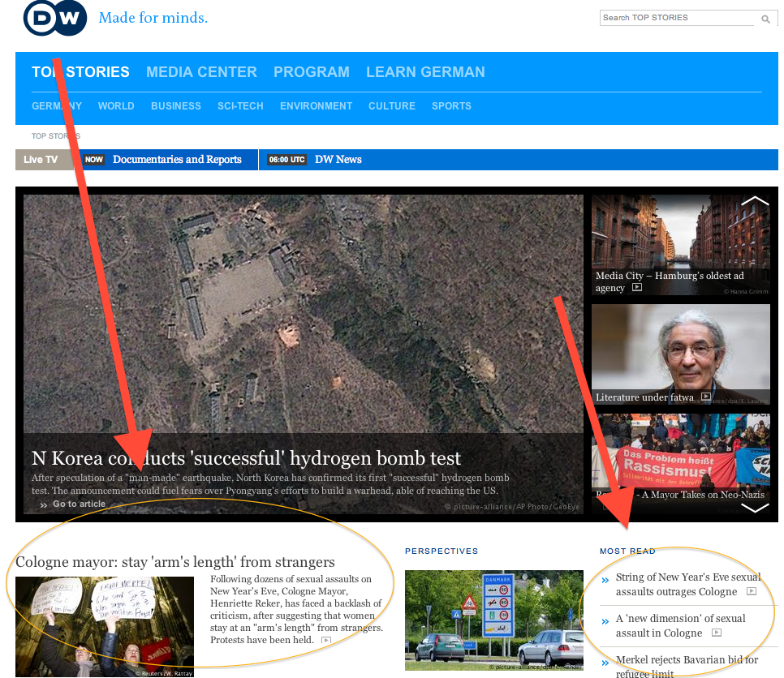Open 'String of New Year's Eve sexual assaults' story
The image size is (784, 678).
tap(688, 585)
